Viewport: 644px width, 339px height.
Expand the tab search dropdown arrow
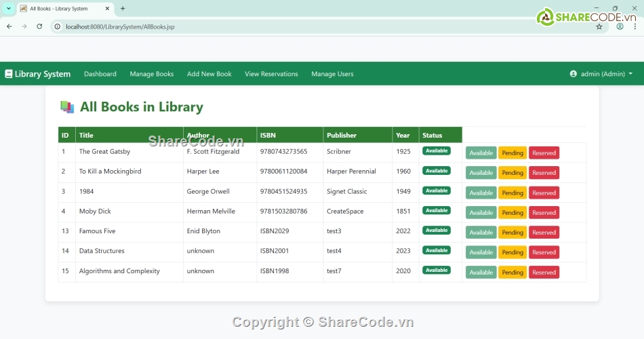pyautogui.click(x=8, y=9)
